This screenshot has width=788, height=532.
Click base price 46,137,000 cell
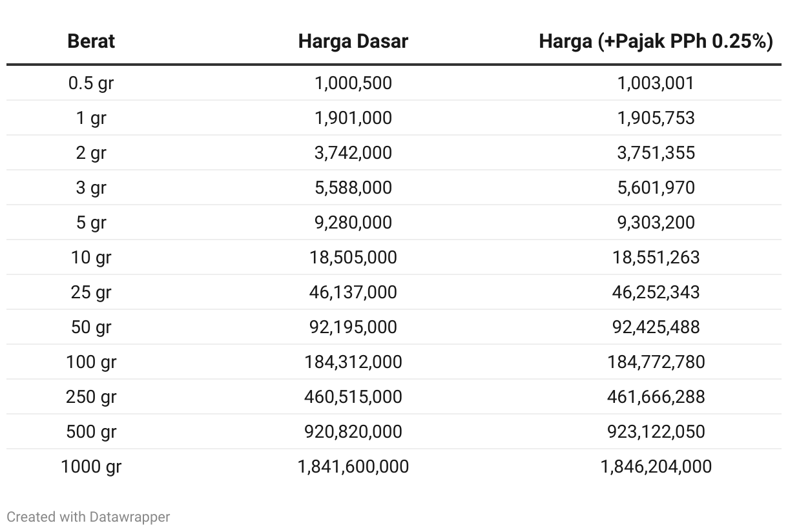[353, 292]
